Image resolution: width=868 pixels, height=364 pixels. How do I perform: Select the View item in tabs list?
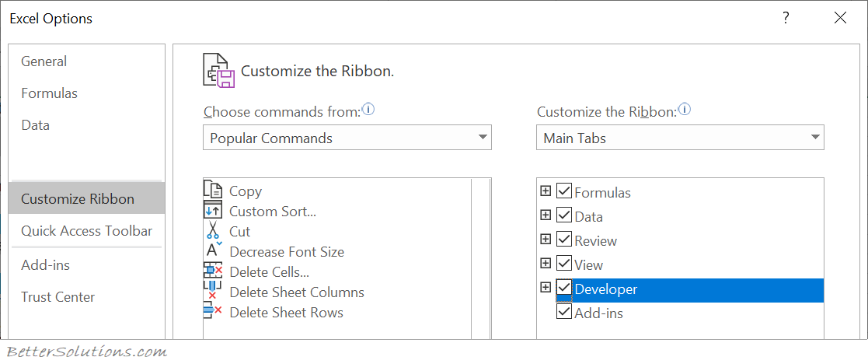[x=589, y=264]
